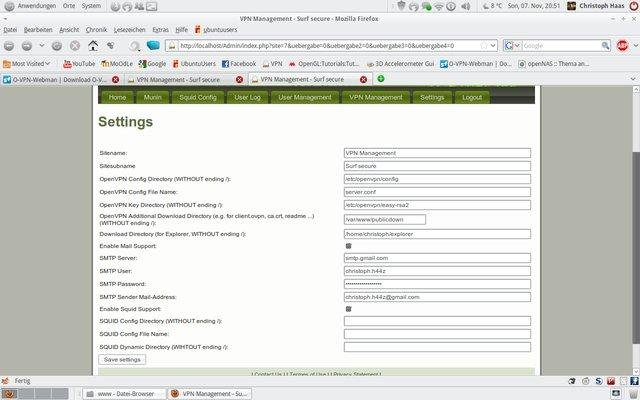Open the Anwendungen panel menu

[x=31, y=6]
